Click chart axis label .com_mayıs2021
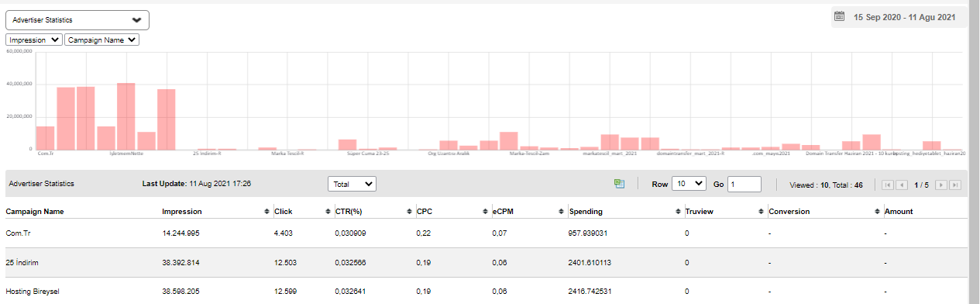The width and height of the screenshot is (980, 304). click(772, 154)
